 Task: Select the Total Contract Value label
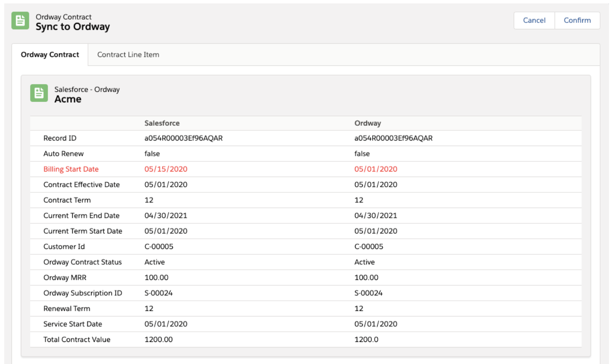pos(77,340)
